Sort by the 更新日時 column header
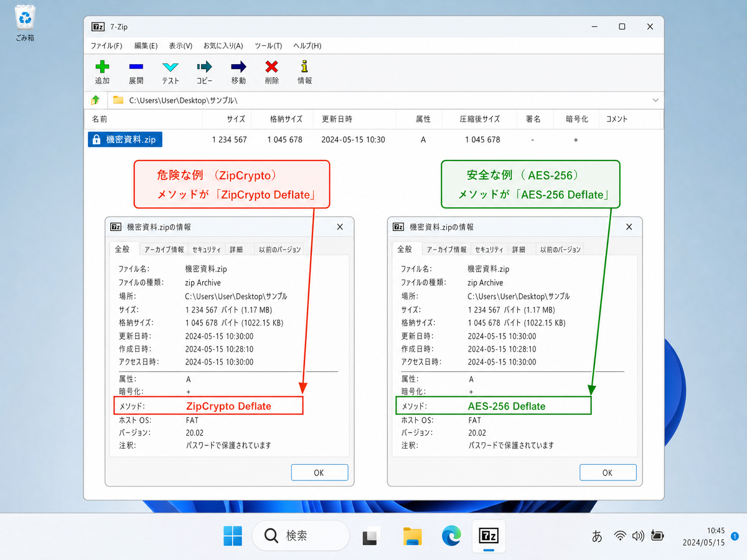This screenshot has height=560, width=747. [x=355, y=119]
